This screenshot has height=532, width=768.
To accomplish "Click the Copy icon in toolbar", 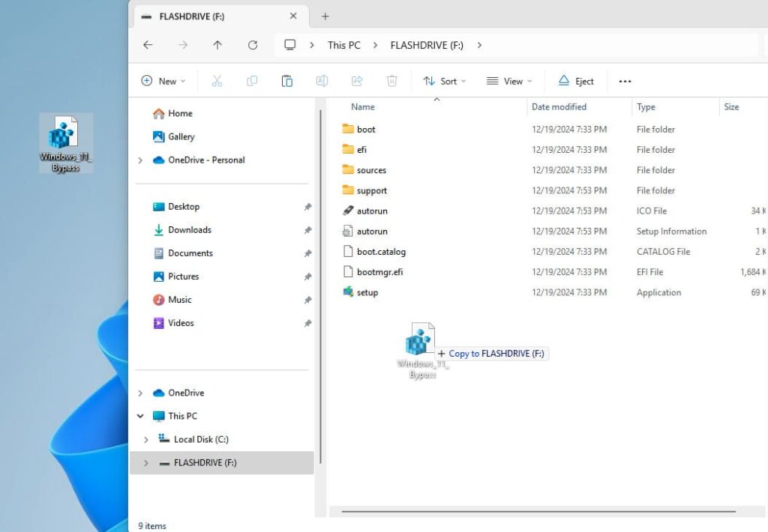I will 252,81.
